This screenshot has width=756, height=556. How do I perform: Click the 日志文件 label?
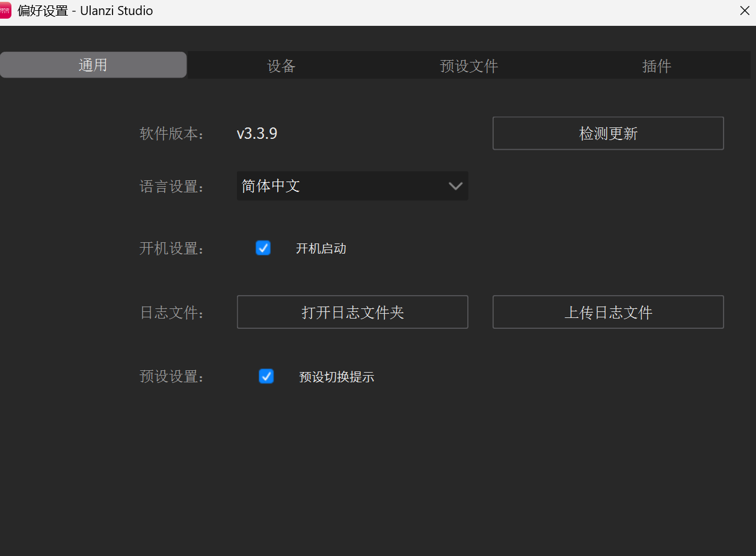click(172, 313)
